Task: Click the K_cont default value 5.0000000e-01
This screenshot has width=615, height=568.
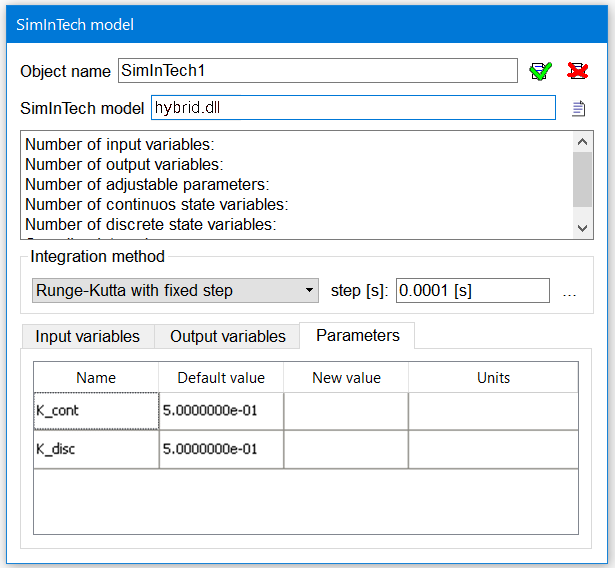Action: [x=221, y=411]
